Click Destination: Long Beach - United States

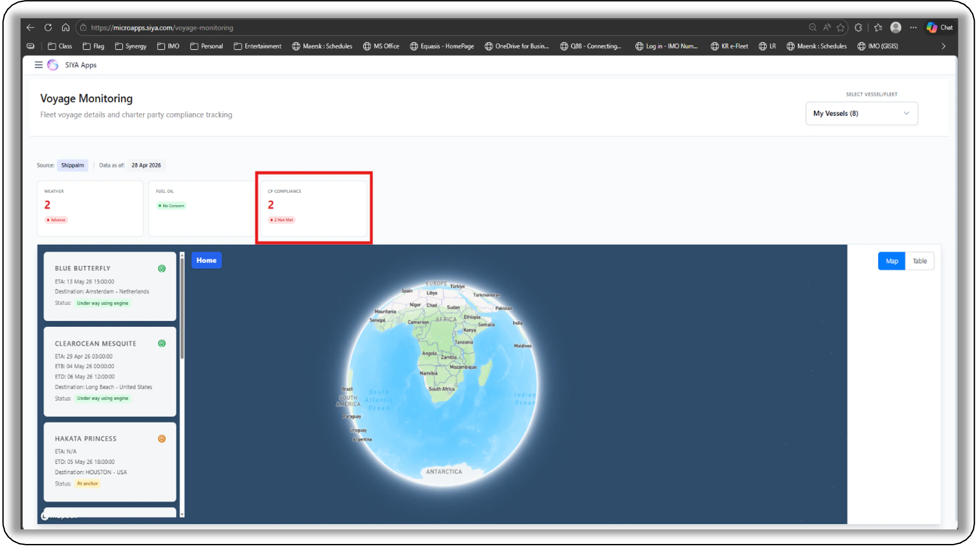point(104,387)
